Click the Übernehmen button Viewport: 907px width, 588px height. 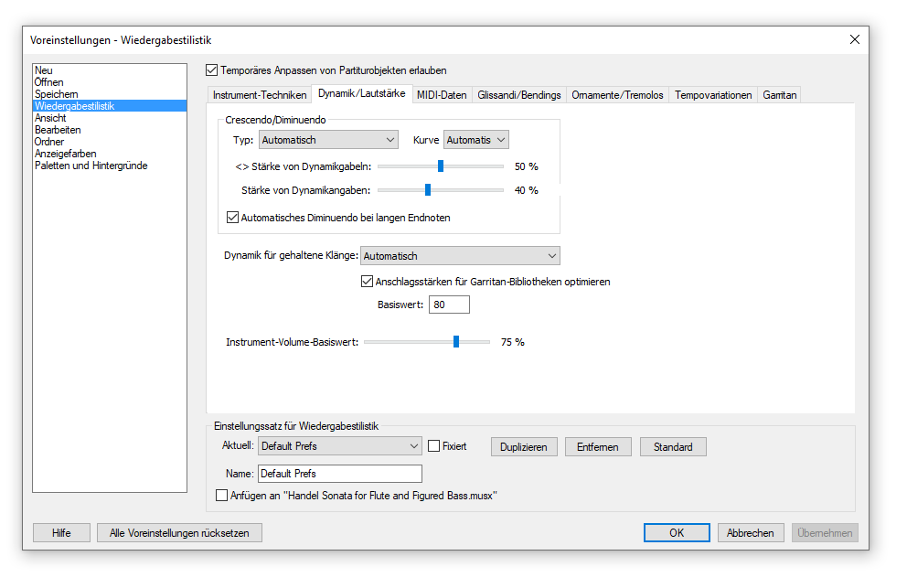coord(825,533)
